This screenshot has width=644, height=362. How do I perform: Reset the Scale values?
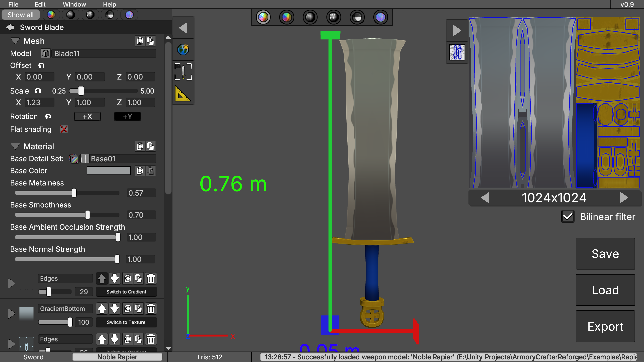point(38,91)
